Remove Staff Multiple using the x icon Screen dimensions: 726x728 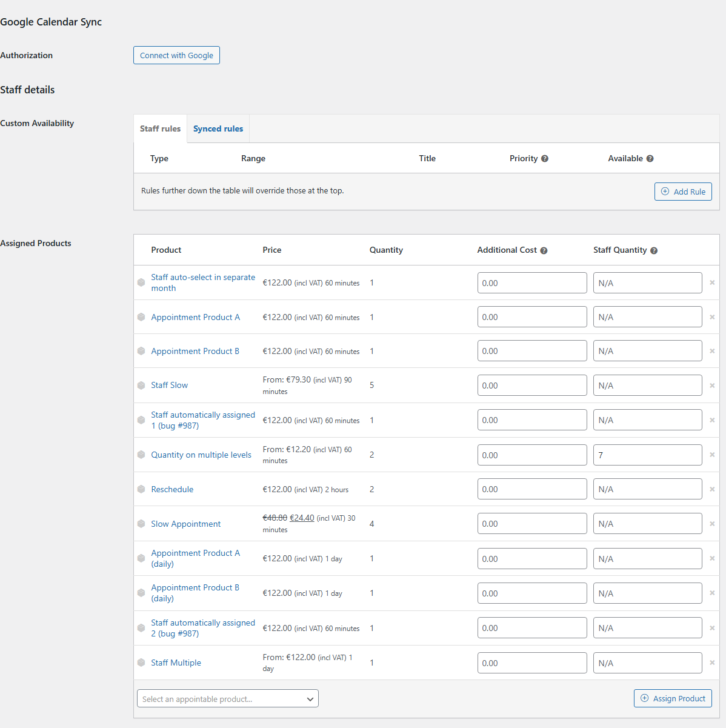point(712,663)
